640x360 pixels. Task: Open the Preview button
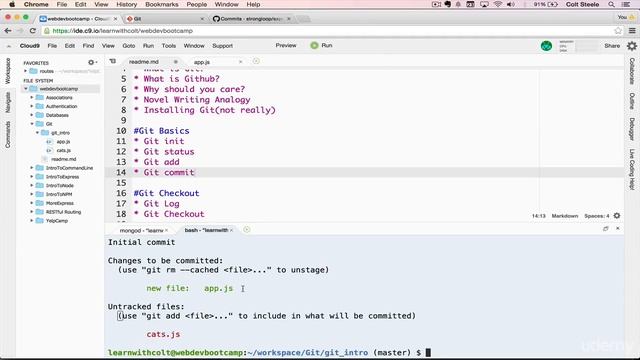tap(286, 45)
